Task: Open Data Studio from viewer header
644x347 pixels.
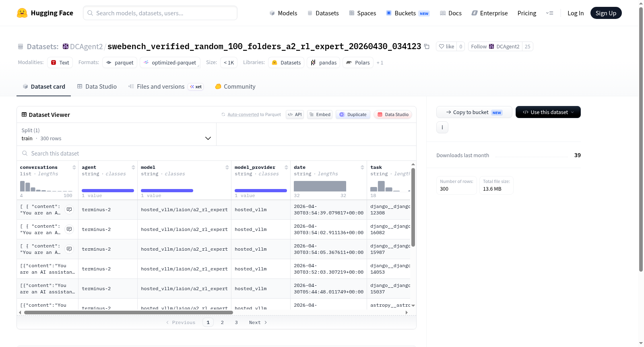Action: tap(393, 114)
